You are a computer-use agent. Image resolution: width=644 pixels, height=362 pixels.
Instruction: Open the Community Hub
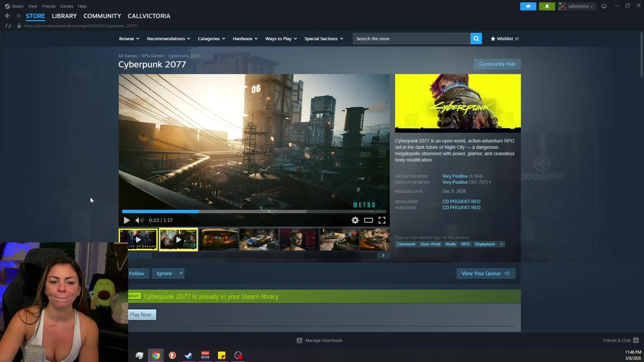pos(497,64)
